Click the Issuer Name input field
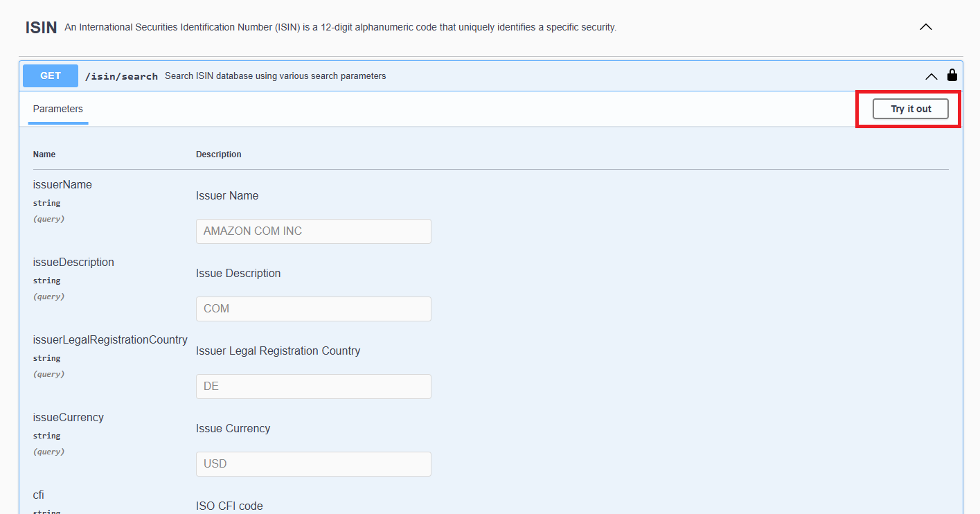Image resolution: width=980 pixels, height=514 pixels. [314, 231]
